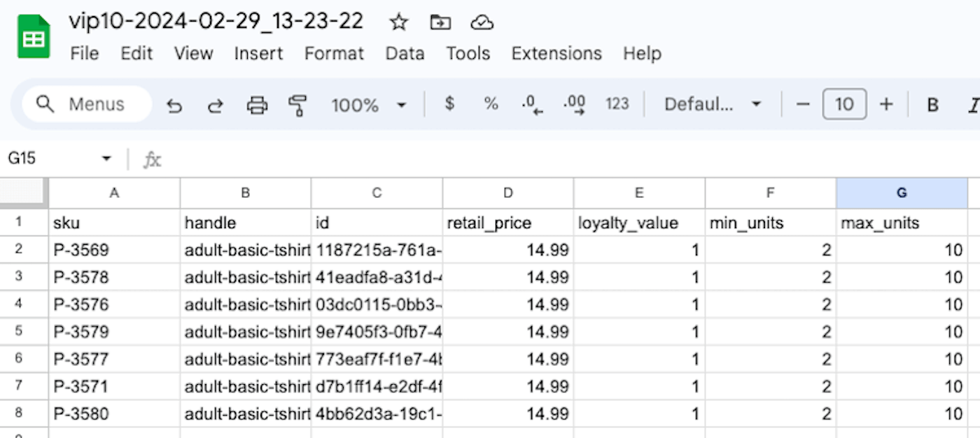This screenshot has height=438, width=980.
Task: Open the Default font dropdown
Action: click(713, 104)
